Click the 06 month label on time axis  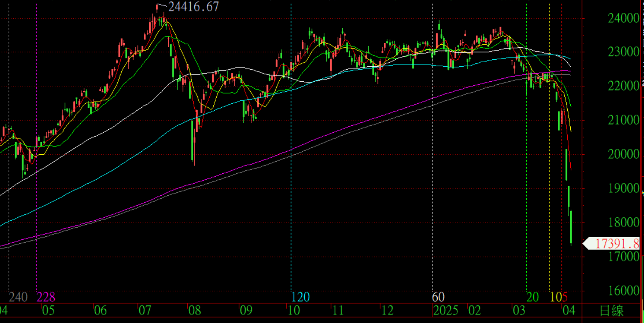tap(100, 310)
